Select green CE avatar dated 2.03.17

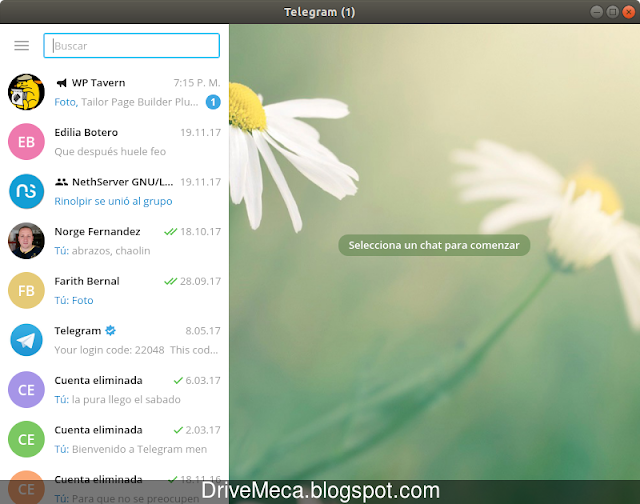(27, 439)
